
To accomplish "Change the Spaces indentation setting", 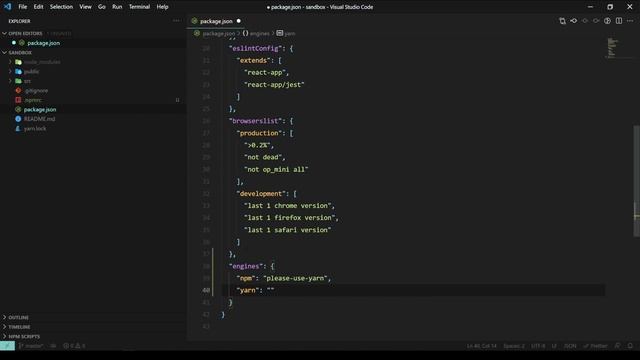I will [x=514, y=346].
